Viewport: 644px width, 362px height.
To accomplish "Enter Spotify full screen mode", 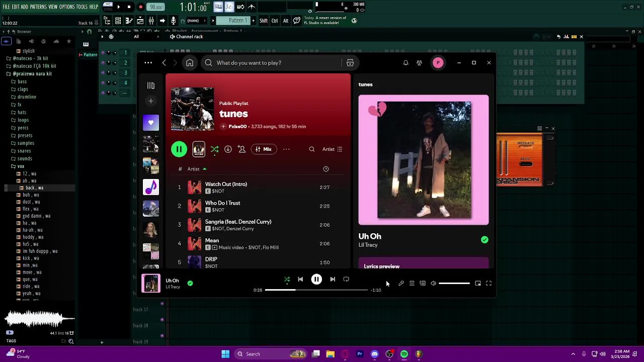I will pyautogui.click(x=489, y=284).
